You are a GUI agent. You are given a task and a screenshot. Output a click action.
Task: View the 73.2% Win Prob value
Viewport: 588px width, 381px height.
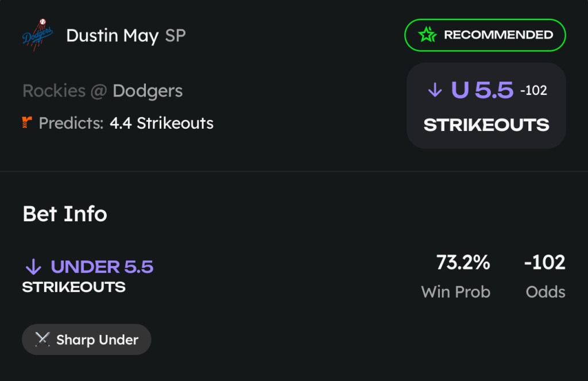[463, 263]
